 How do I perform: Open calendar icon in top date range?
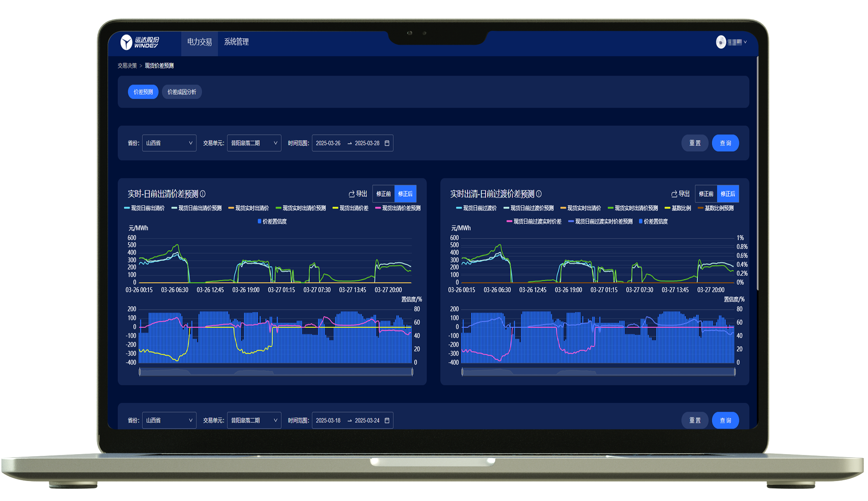tap(387, 143)
